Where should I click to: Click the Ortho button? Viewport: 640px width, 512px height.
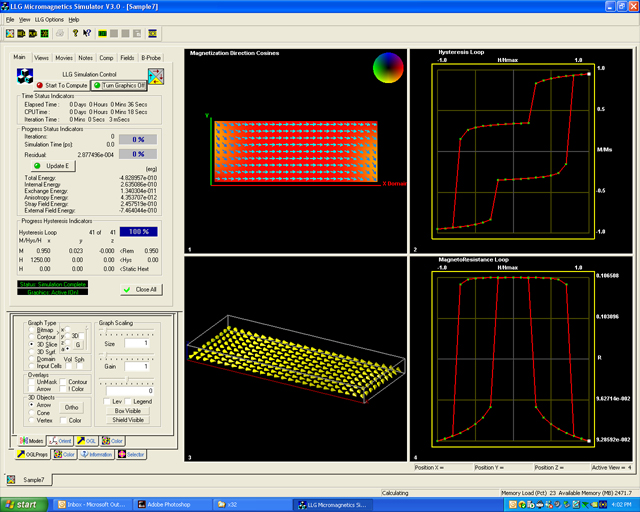pos(71,407)
